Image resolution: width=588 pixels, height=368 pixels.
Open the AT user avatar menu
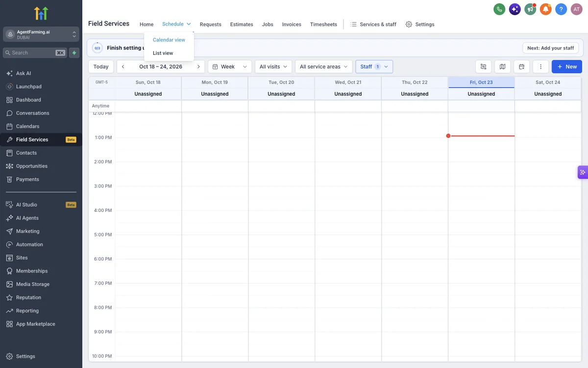tap(576, 9)
